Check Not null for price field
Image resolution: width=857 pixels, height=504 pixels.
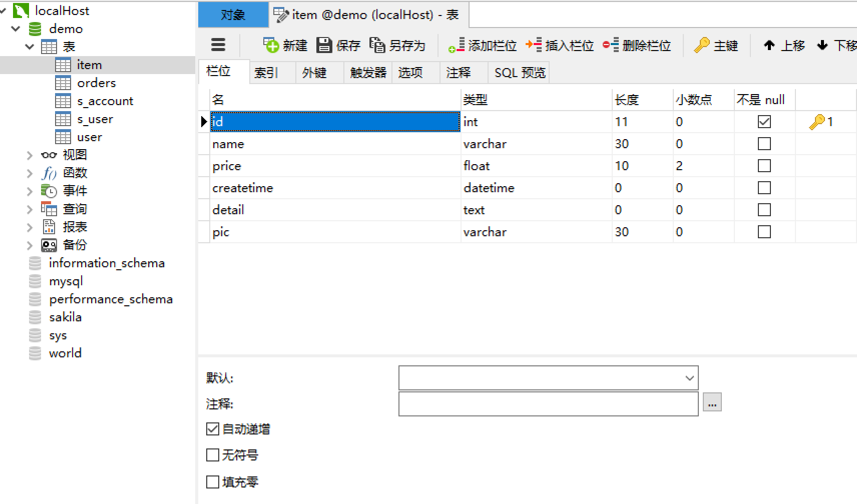coord(764,166)
